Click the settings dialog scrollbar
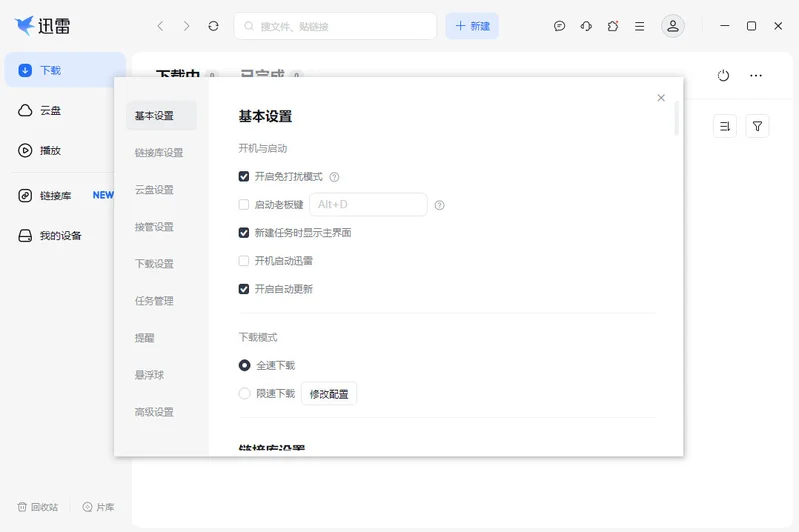Viewport: 799px width, 532px height. (677, 118)
